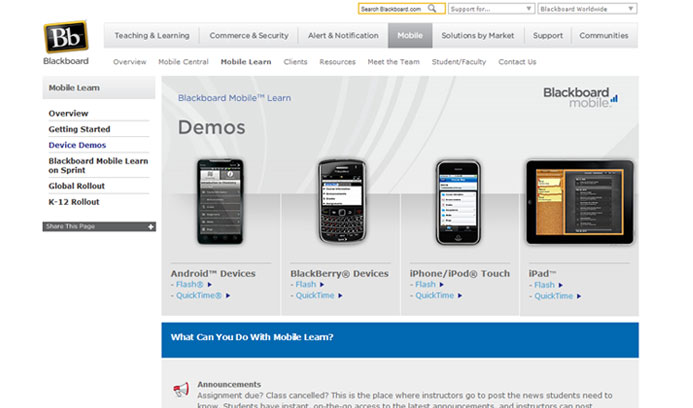This screenshot has width=693, height=408.
Task: Open the Support for... dropdown
Action: (x=505, y=8)
